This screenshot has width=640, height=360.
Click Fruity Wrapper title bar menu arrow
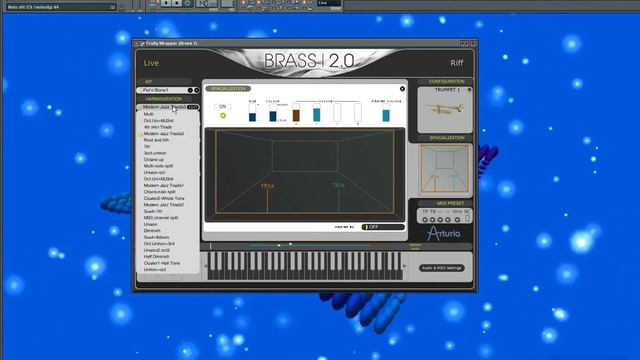137,43
